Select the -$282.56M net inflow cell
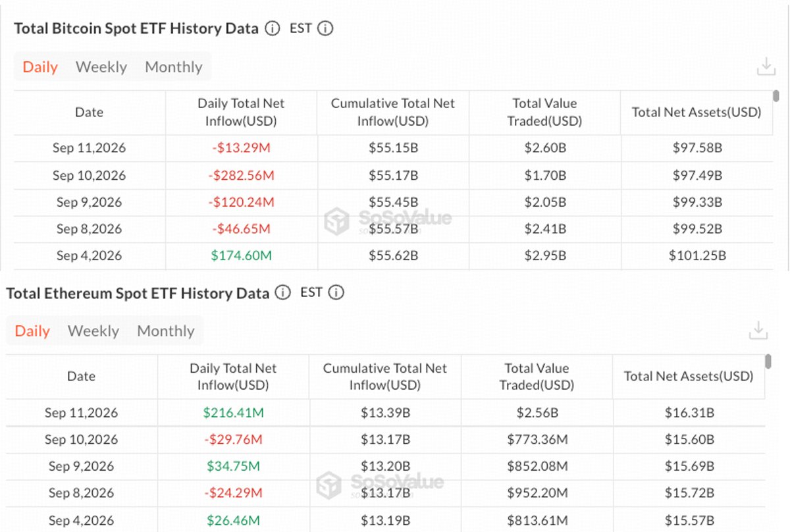 click(x=241, y=175)
